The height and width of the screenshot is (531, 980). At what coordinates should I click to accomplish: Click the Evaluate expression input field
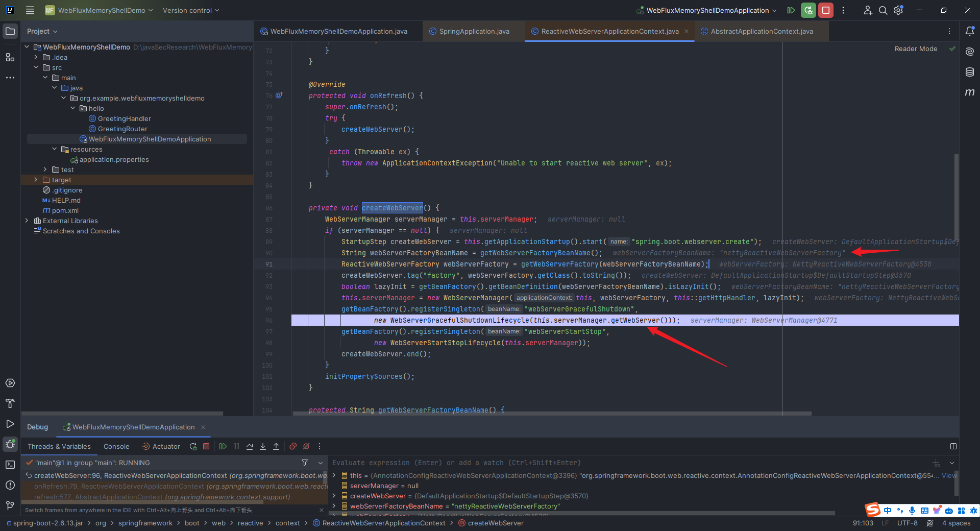628,463
